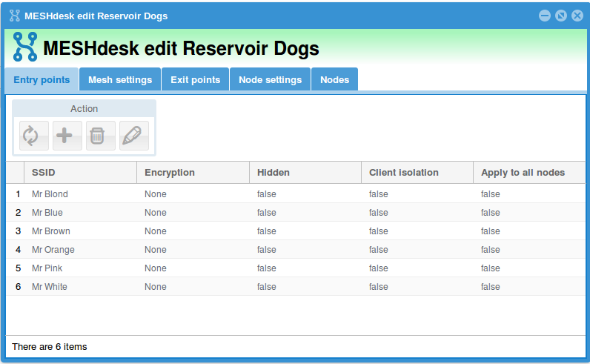Image resolution: width=590 pixels, height=364 pixels.
Task: Select the Mr Brown entry
Action: [x=296, y=231]
